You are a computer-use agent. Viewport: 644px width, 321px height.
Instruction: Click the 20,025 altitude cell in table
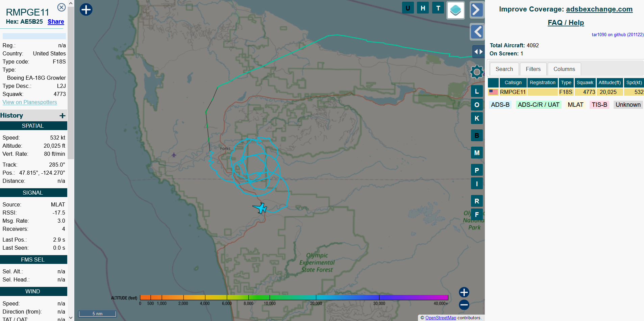(x=610, y=92)
